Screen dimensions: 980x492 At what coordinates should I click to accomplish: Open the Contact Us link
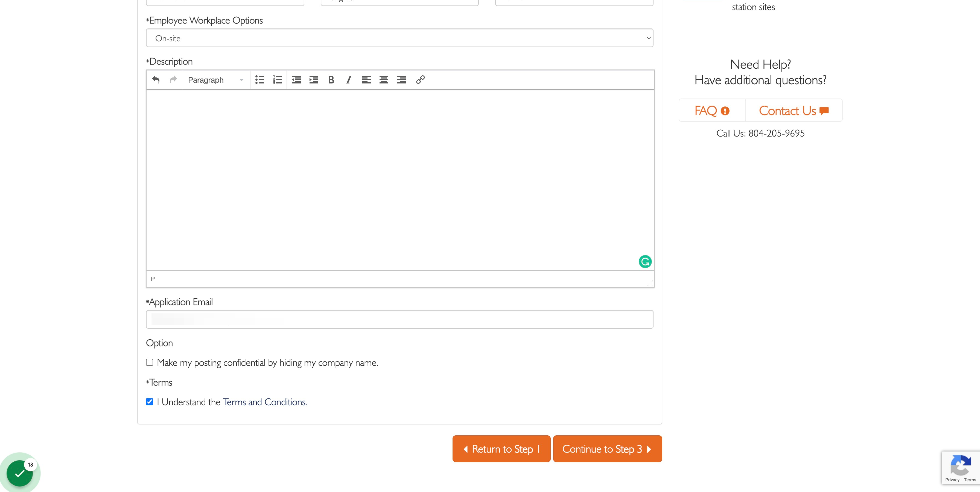[794, 111]
